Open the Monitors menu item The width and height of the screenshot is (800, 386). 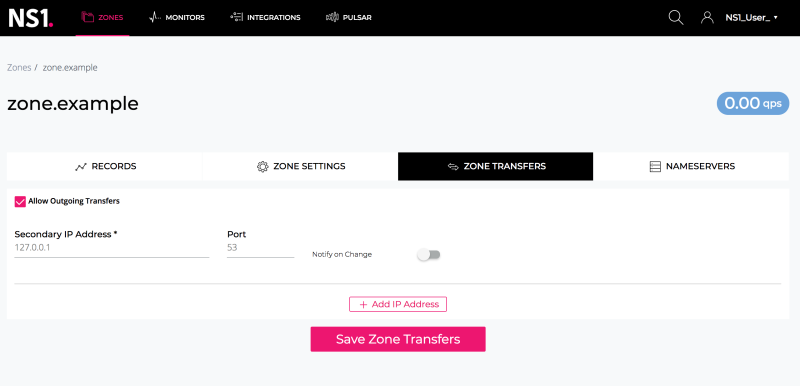click(x=177, y=17)
